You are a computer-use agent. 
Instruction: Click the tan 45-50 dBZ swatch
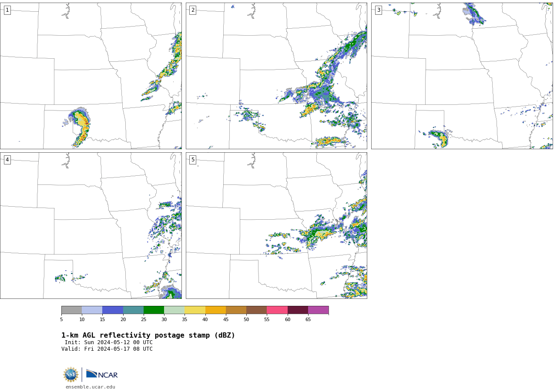click(236, 310)
